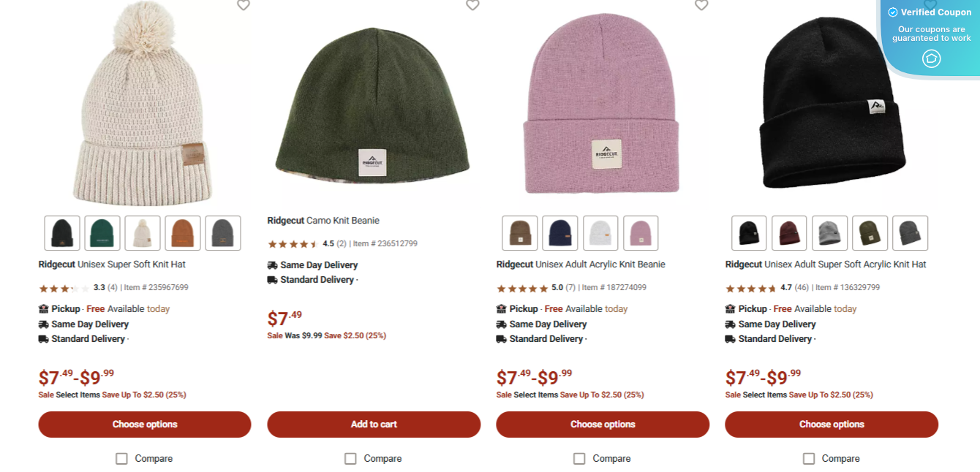
Task: Choose the green swatch of Super Soft Knit Hat
Action: pos(102,233)
